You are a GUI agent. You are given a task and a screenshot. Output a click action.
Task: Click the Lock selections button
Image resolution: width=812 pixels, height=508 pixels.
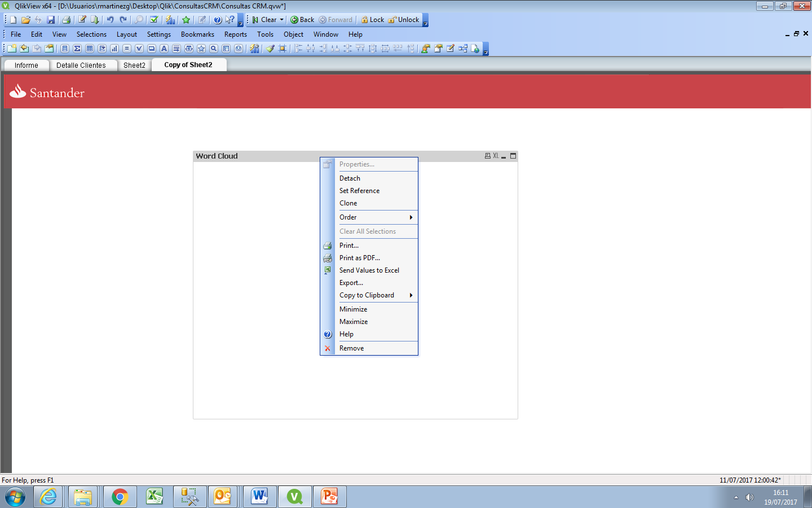(x=373, y=20)
